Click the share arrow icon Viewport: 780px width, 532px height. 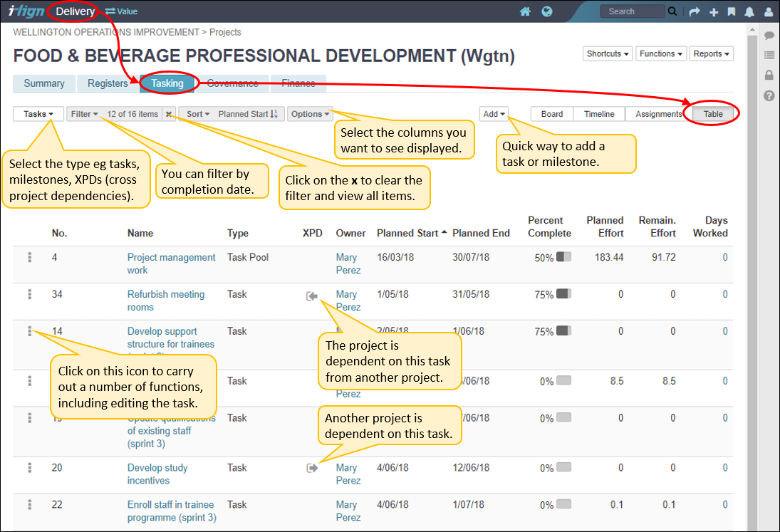(x=695, y=11)
